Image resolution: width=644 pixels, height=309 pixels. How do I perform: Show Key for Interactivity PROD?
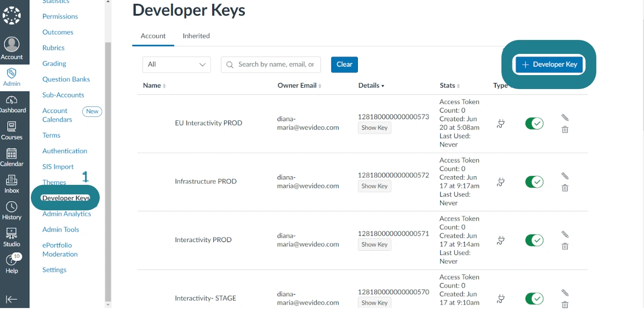point(374,245)
